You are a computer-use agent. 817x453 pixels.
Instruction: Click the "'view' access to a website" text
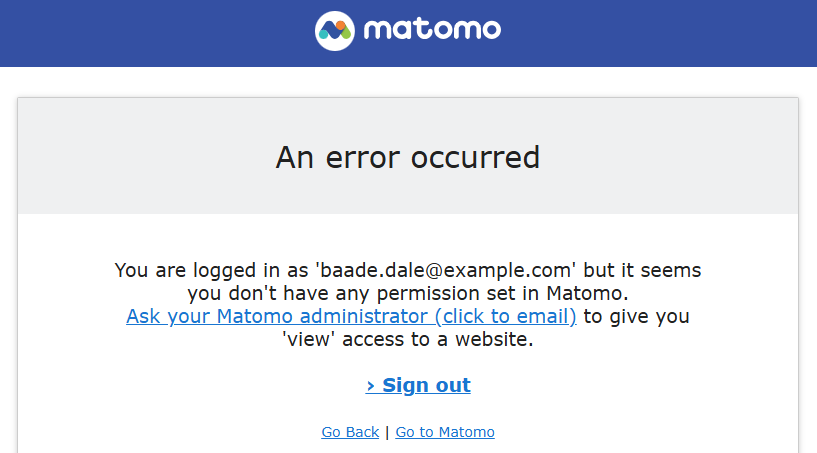click(408, 340)
